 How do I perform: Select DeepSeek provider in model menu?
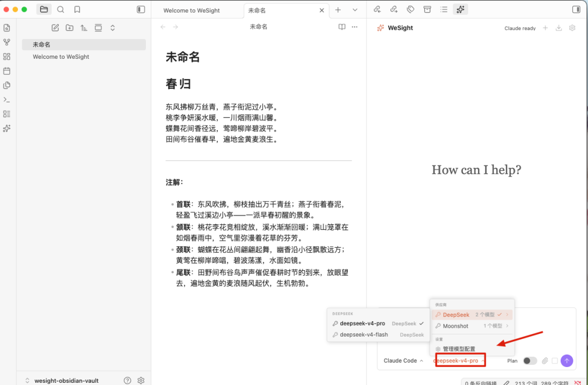tap(472, 314)
